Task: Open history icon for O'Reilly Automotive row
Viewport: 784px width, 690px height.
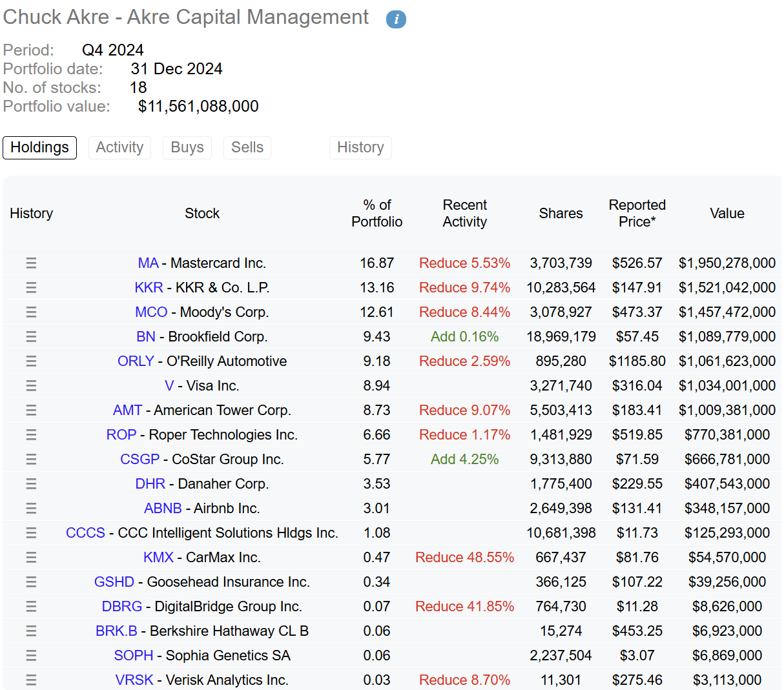Action: tap(31, 361)
